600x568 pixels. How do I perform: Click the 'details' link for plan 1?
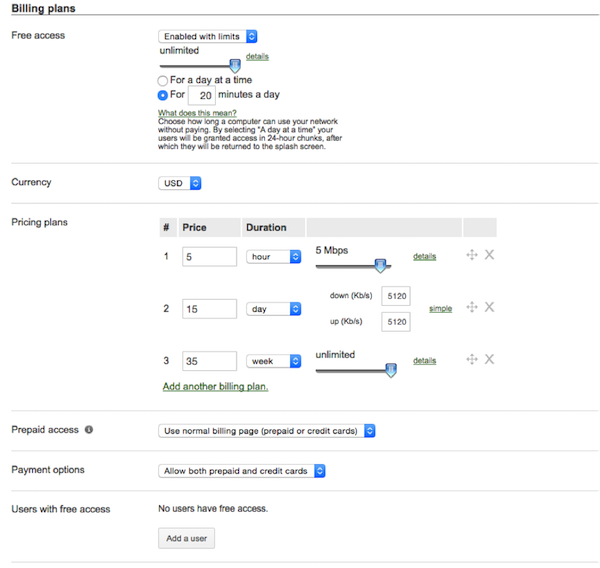coord(424,256)
